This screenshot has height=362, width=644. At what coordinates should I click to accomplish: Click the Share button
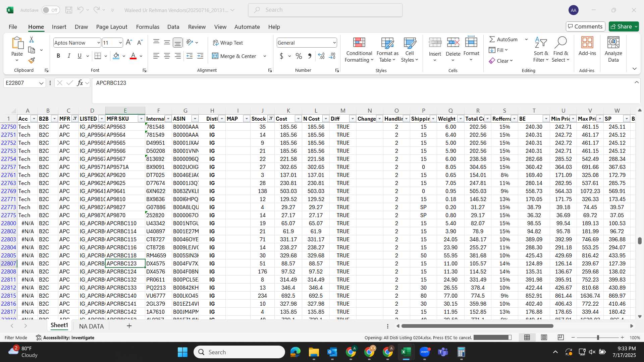(624, 26)
